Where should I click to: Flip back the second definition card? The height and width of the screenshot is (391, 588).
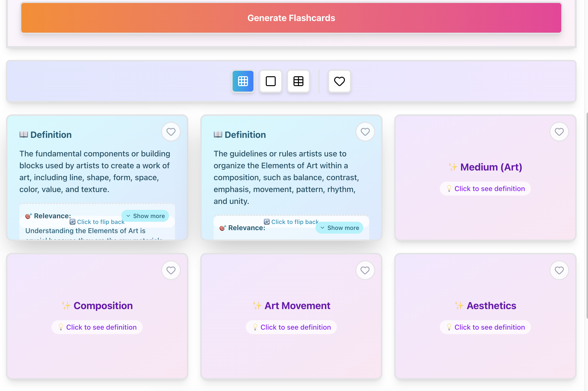(291, 222)
